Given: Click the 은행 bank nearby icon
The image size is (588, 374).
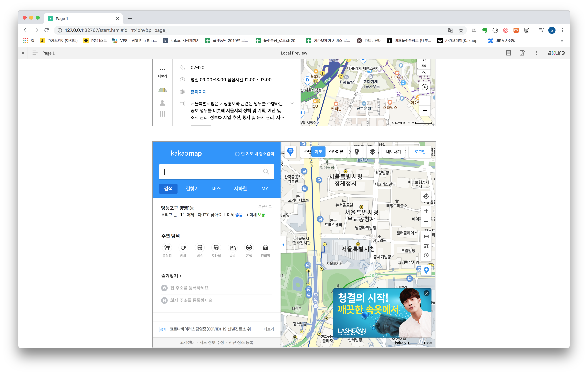Looking at the screenshot, I should click(x=249, y=248).
